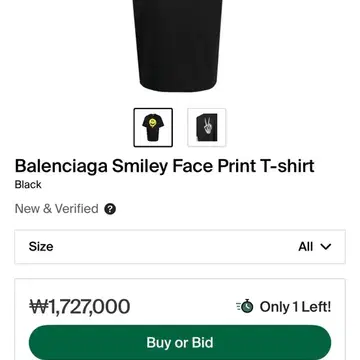Screen dimensions: 360x360
Task: Click the word 'Bid' on green button
Action: pyautogui.click(x=202, y=342)
